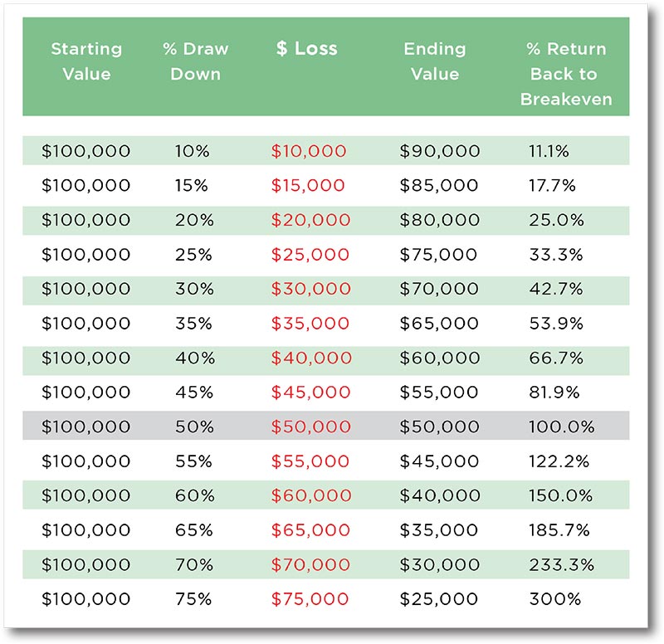
Task: Click the % Return Back to Breakeven header
Action: [566, 74]
